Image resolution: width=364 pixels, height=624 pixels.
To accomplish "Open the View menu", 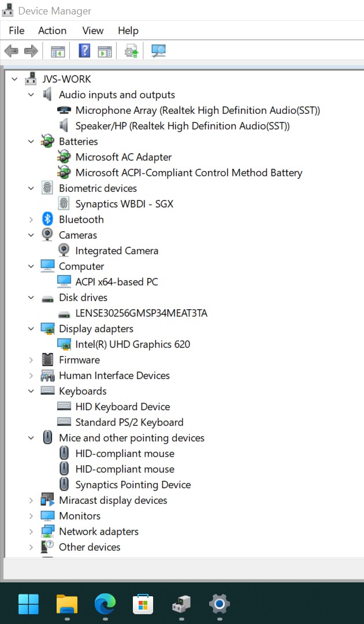I will 92,31.
